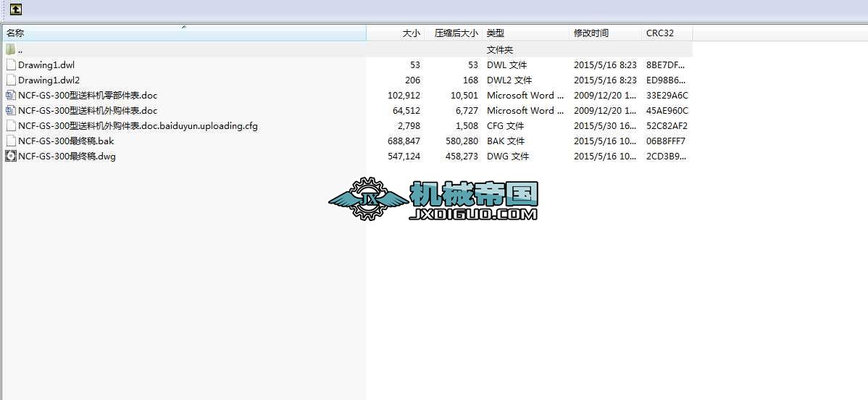Sort by the 大小 column header
The image size is (868, 400).
click(x=396, y=33)
